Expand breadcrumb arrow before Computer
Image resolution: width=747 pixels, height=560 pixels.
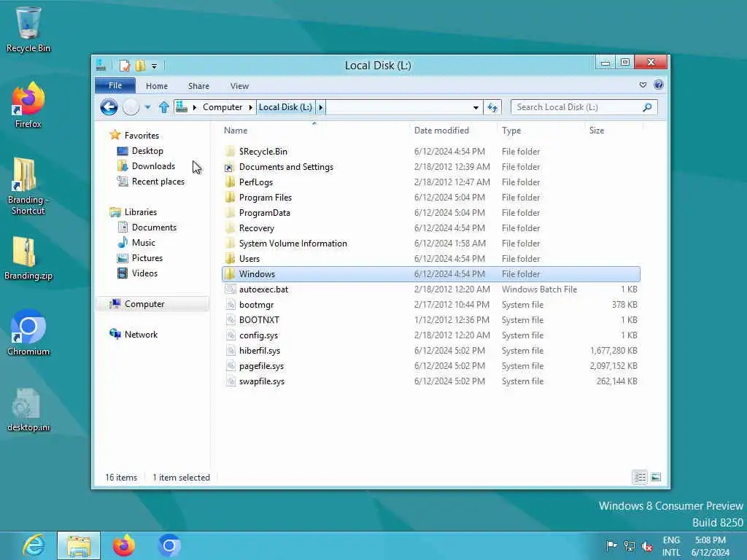[194, 107]
